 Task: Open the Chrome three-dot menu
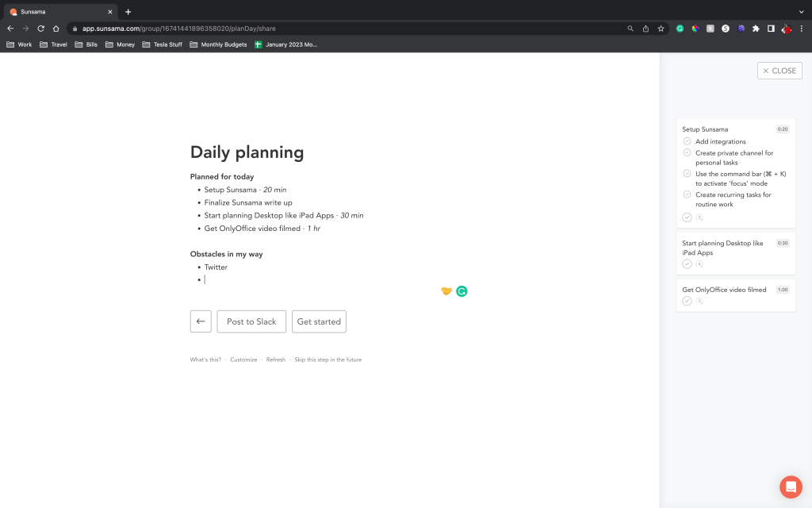[801, 29]
